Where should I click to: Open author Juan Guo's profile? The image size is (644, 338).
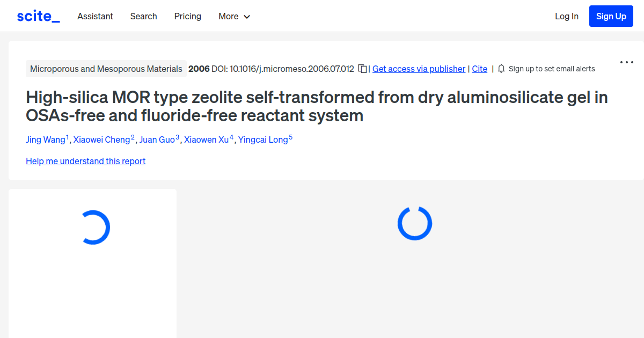click(157, 139)
